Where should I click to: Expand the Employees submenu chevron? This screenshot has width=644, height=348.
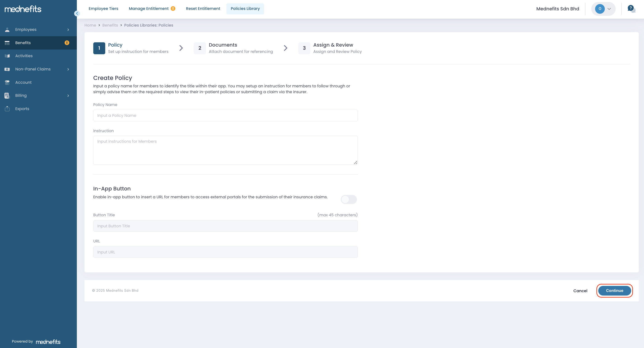68,29
